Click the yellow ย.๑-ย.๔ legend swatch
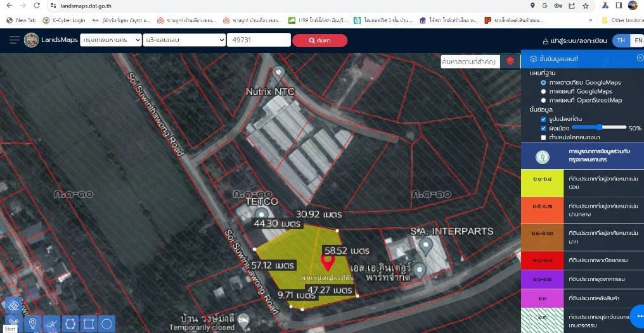 click(x=542, y=183)
